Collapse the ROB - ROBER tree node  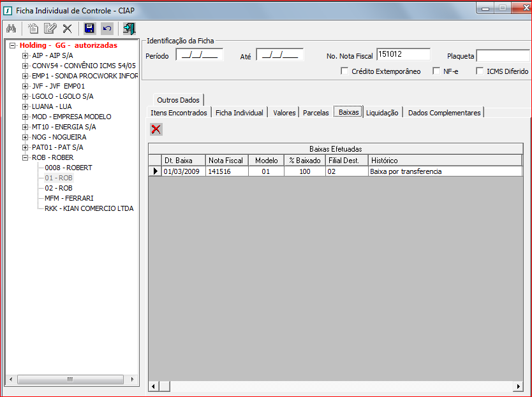click(x=26, y=157)
